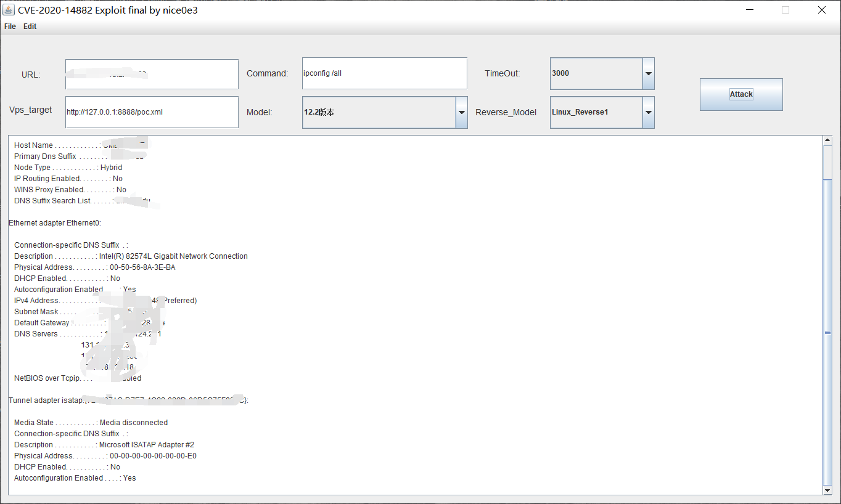
Task: Click the Microsoft ISATAP Adapter #2 description line
Action: click(104, 445)
